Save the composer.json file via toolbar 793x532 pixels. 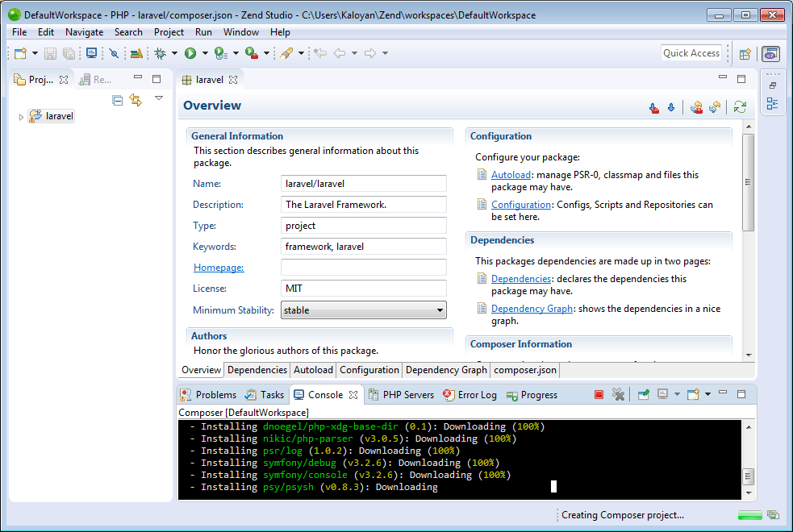point(50,53)
